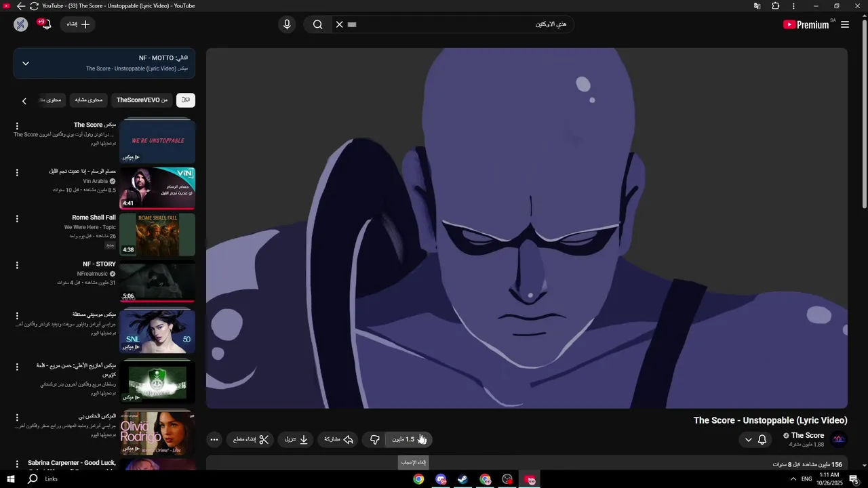Viewport: 868px width, 488px height.
Task: Click the 156 million views description text
Action: coord(807,464)
